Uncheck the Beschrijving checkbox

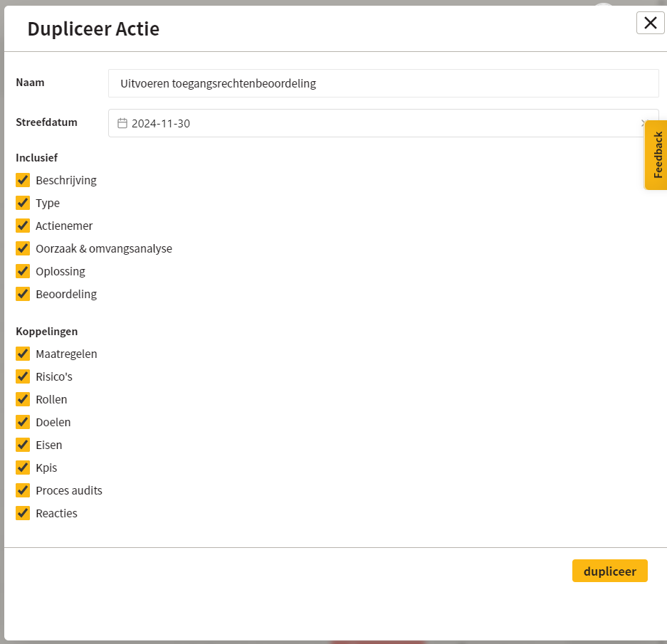[23, 180]
